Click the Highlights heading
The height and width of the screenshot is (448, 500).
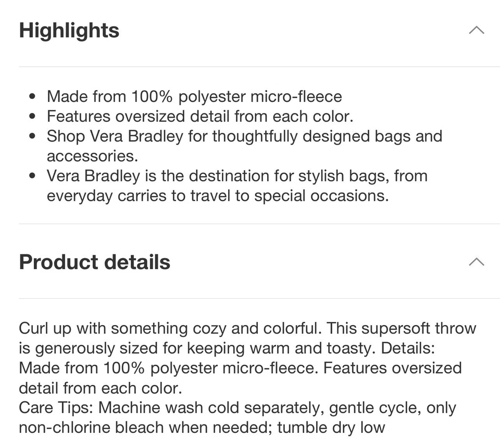69,31
